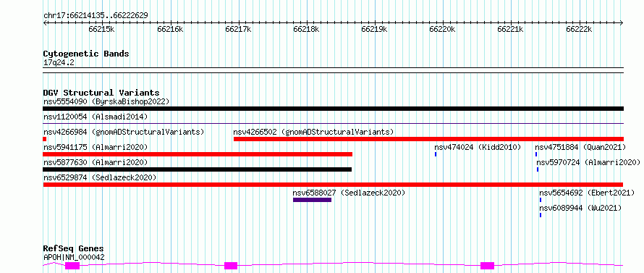Open nsv5877630 (Almarri2020) label

(x=96, y=162)
